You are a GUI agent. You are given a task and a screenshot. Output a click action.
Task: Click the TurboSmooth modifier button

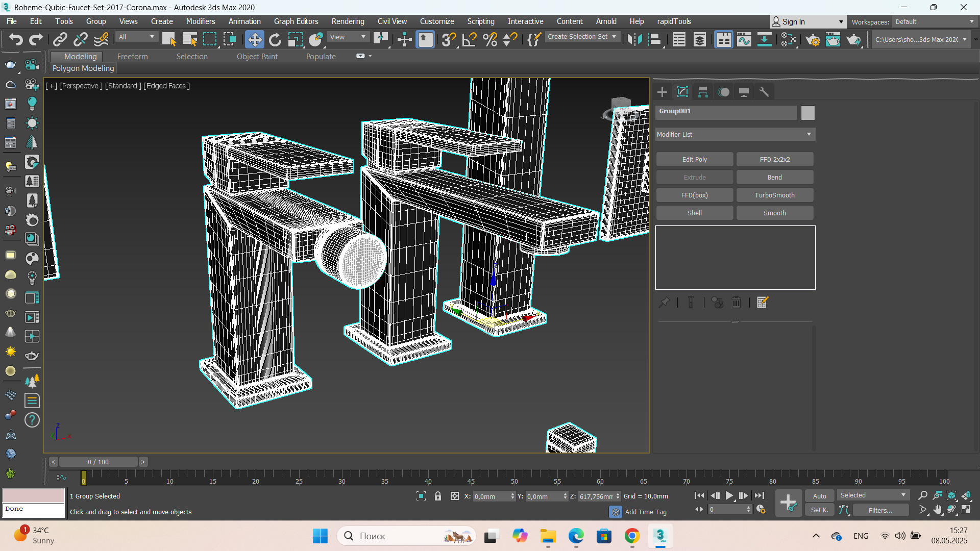(x=774, y=195)
